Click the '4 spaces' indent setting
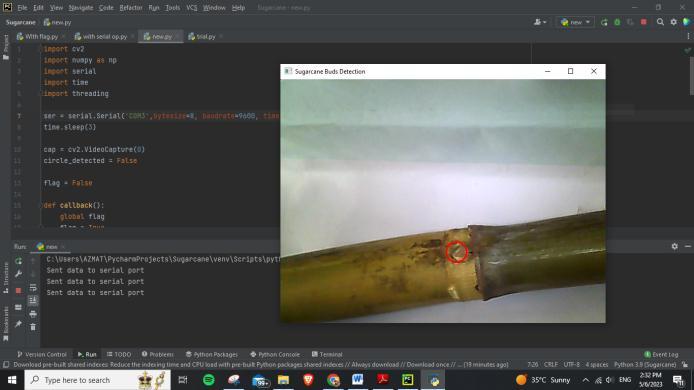This screenshot has width=694, height=390. pos(597,365)
